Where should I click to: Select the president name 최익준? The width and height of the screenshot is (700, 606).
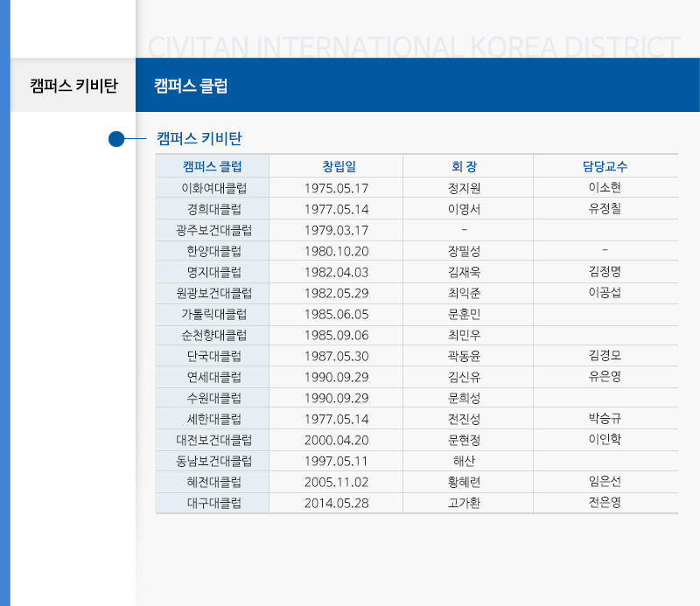(465, 293)
